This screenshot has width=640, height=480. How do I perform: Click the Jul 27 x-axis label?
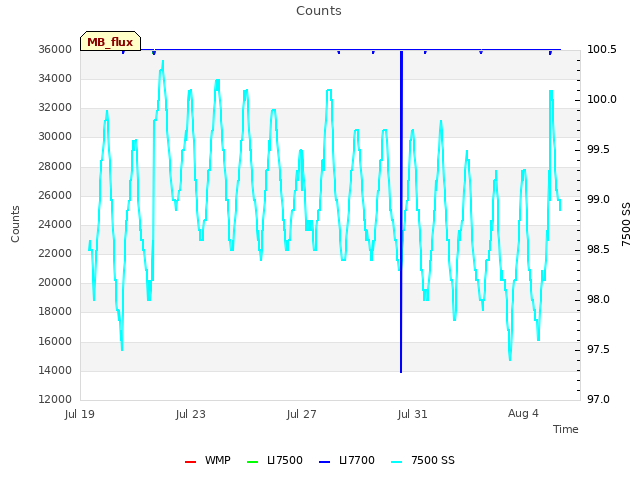(x=302, y=414)
